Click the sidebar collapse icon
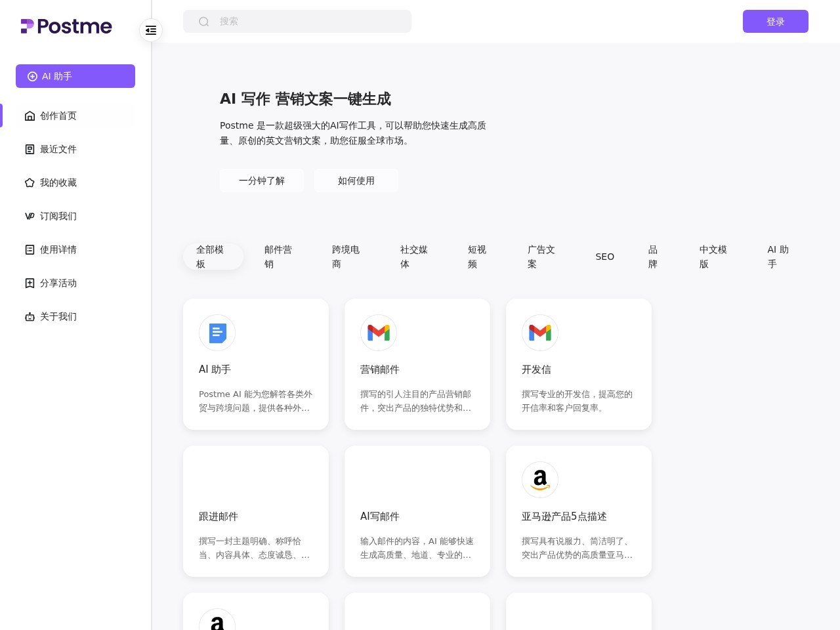The image size is (840, 630). tap(151, 30)
